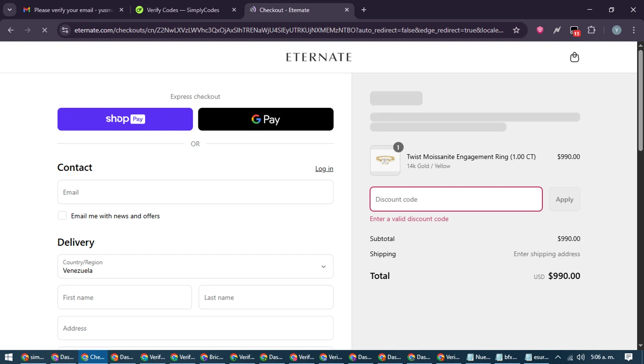Open the Bric... Chrome taskbar window
Viewport: 644px width, 364px height.
click(x=212, y=357)
